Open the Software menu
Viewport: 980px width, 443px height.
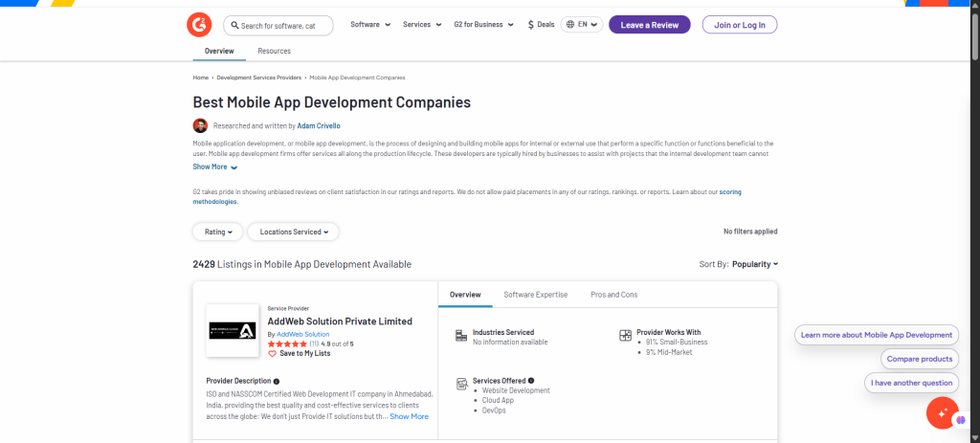(x=369, y=25)
